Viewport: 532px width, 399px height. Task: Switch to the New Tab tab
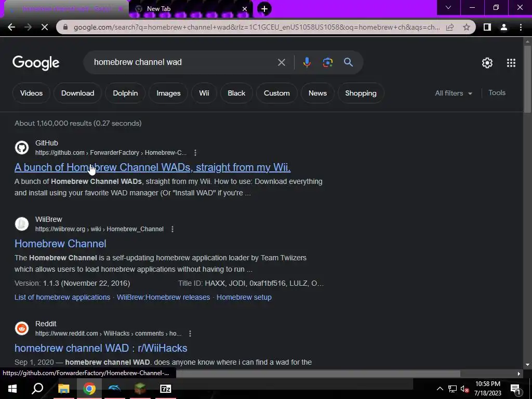[x=191, y=9]
